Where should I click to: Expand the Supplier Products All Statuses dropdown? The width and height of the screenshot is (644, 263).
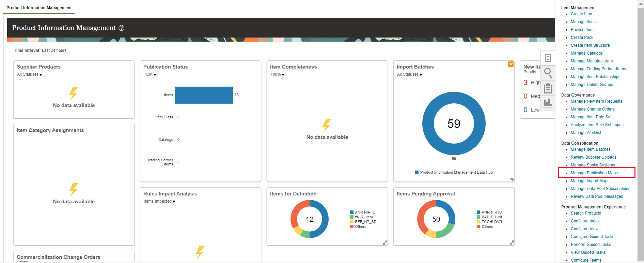tap(30, 74)
